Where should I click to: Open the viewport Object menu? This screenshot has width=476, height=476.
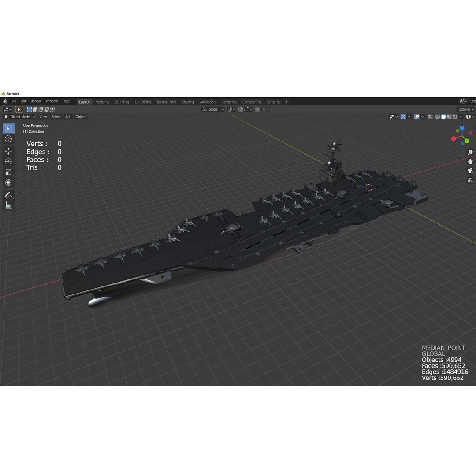click(81, 117)
